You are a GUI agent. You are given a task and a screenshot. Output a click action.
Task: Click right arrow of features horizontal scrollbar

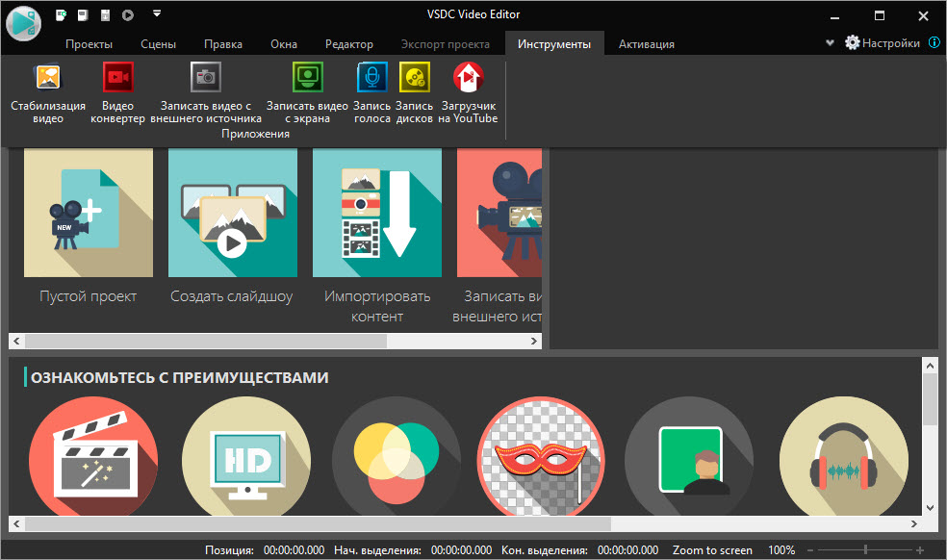914,523
